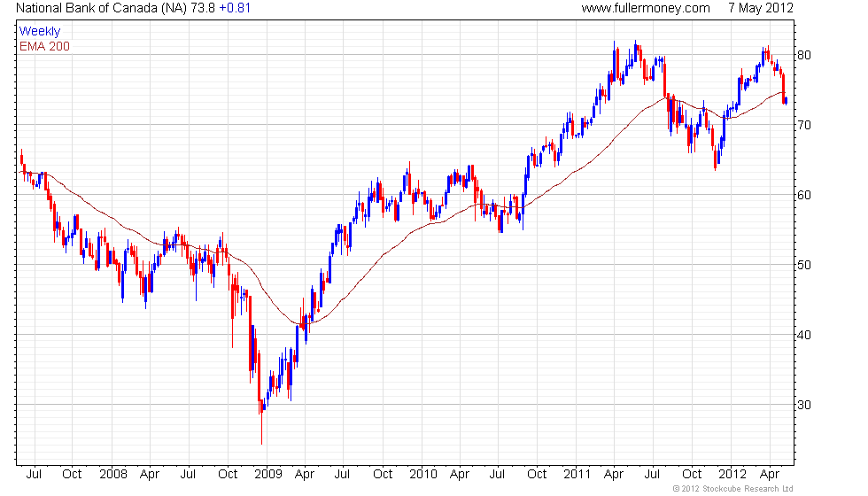The image size is (868, 496).
Task: Click the 2010 year label on the time axis
Action: point(423,475)
